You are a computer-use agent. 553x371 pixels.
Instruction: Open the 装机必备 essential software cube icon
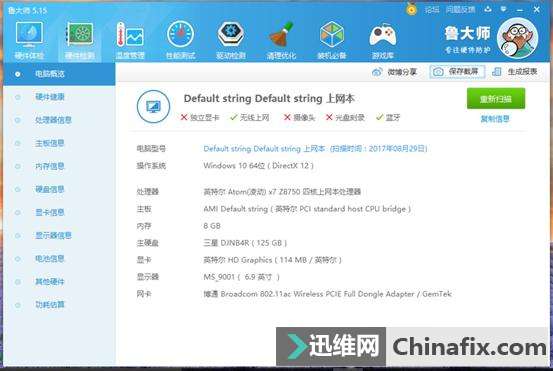click(x=332, y=35)
